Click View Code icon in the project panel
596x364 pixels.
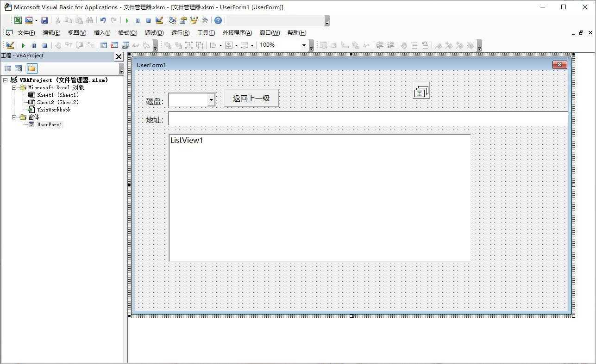click(8, 68)
